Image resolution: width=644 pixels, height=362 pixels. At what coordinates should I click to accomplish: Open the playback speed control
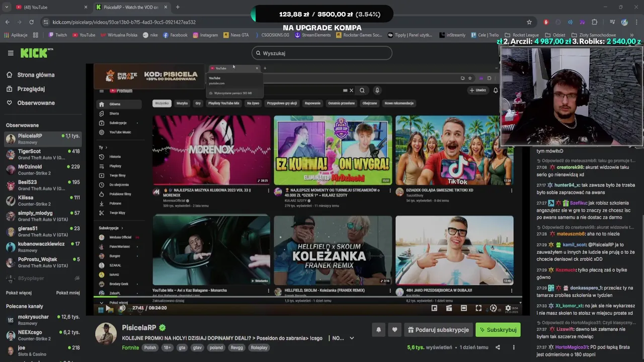(493, 308)
